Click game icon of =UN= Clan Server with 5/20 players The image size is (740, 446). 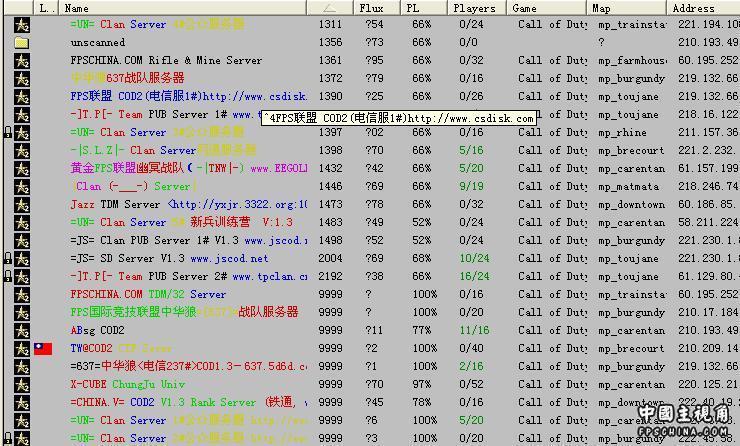(22, 421)
